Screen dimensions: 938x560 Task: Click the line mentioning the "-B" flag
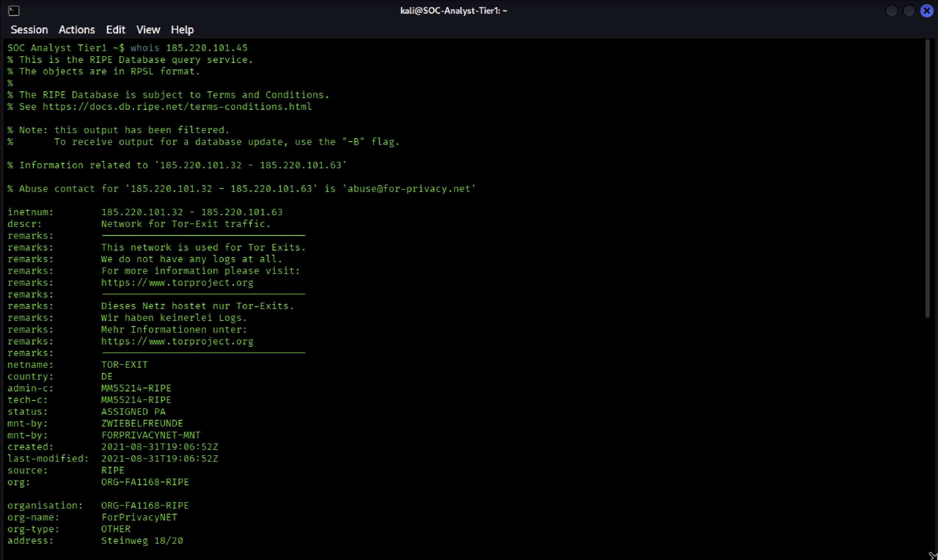(x=203, y=142)
